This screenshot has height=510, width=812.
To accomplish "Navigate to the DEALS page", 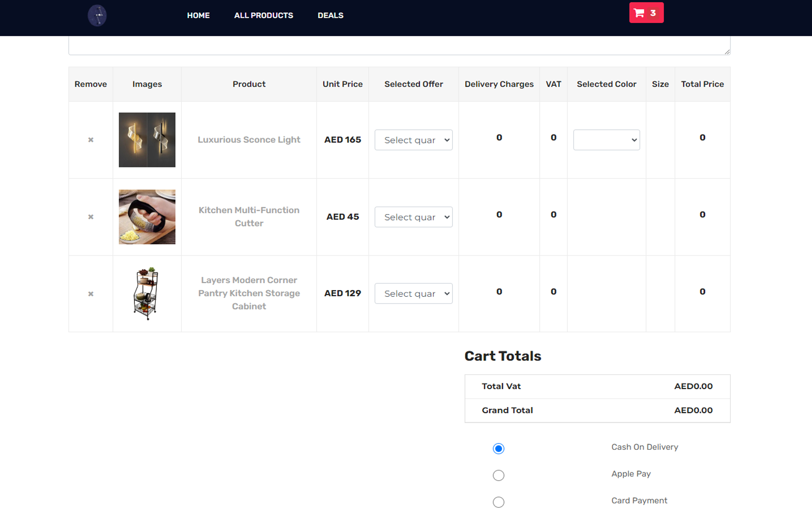I will coord(330,15).
